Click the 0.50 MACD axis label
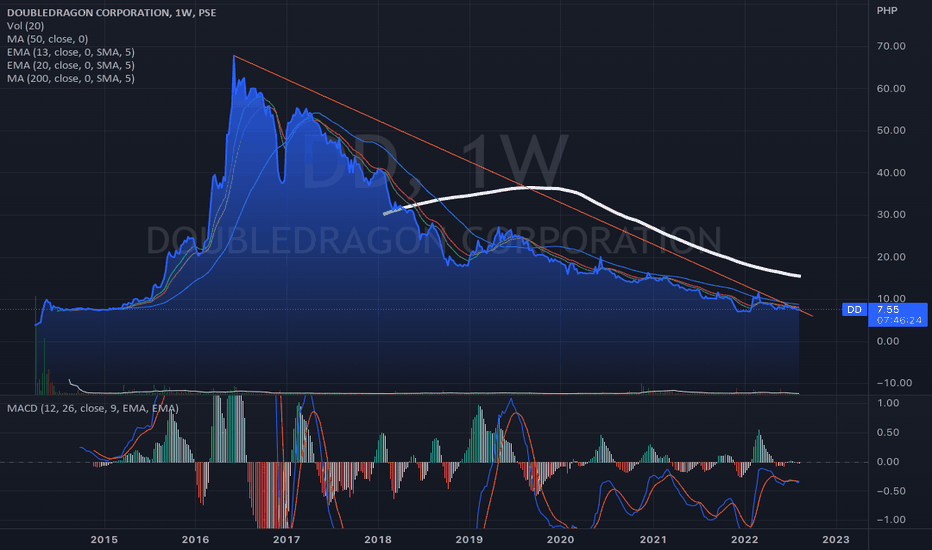Image resolution: width=932 pixels, height=550 pixels. coord(888,432)
